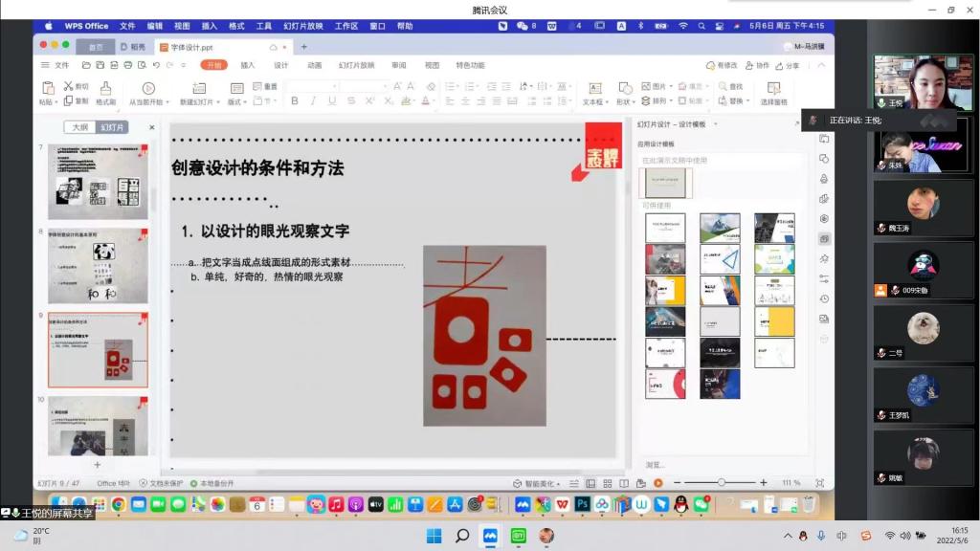Open the Animation (动画) ribbon tab
This screenshot has height=551, width=980.
click(314, 65)
